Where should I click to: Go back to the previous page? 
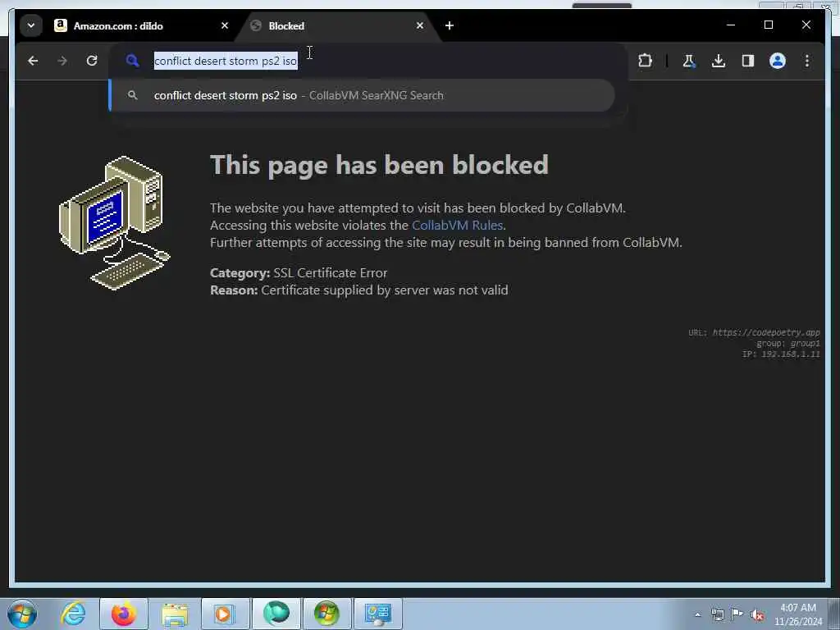[33, 61]
